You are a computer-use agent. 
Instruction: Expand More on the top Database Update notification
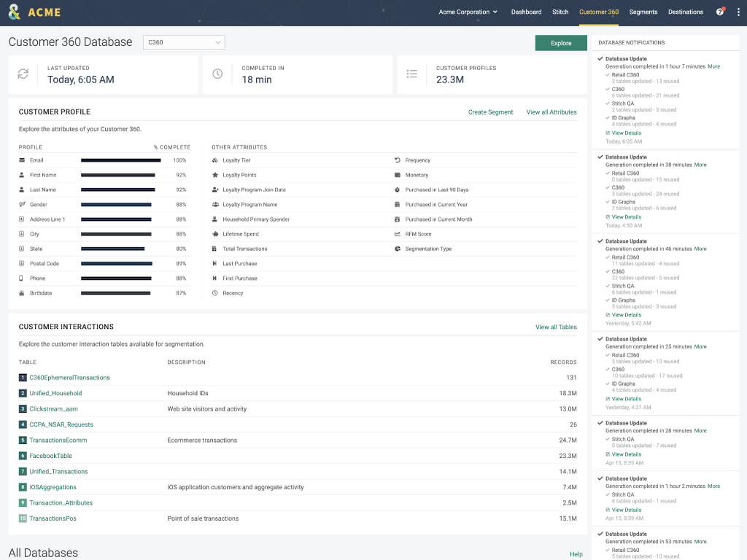coord(713,66)
